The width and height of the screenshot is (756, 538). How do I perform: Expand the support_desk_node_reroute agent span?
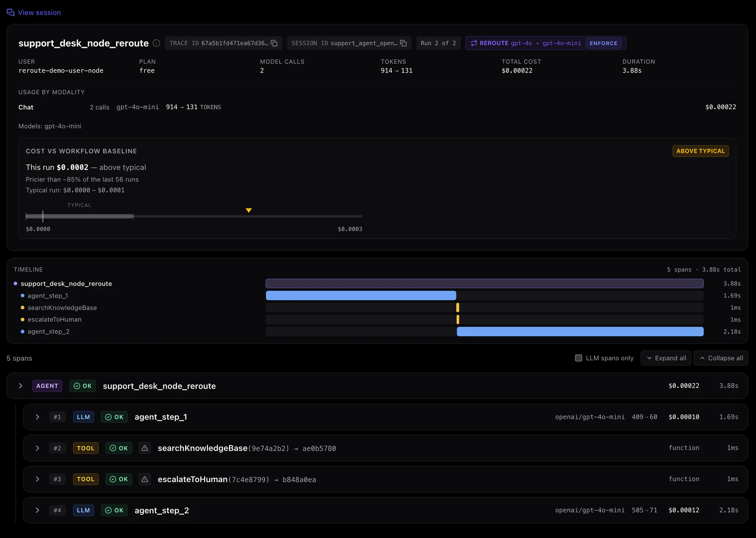tap(20, 386)
